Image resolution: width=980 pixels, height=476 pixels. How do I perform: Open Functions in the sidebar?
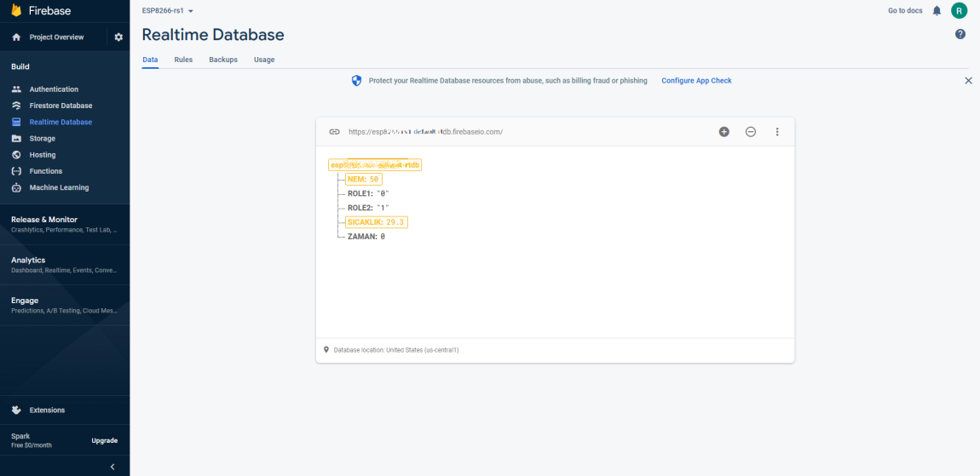pos(46,170)
